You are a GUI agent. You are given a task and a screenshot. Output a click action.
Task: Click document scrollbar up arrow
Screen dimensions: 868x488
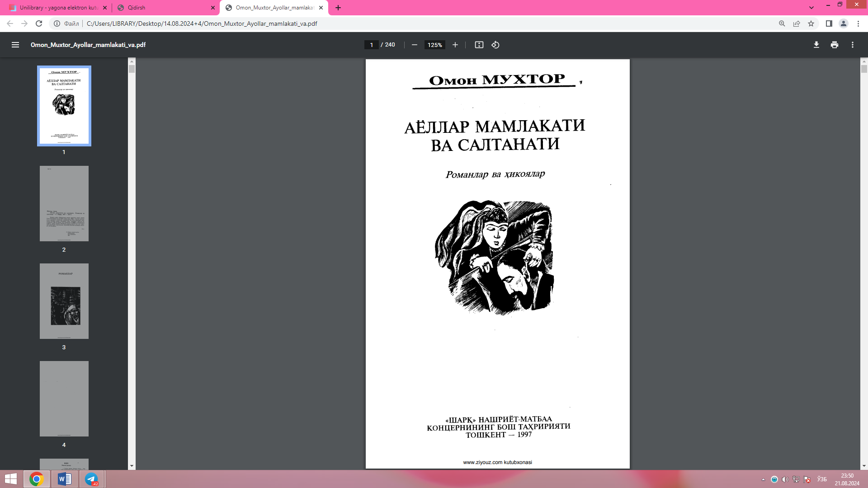tap(864, 61)
